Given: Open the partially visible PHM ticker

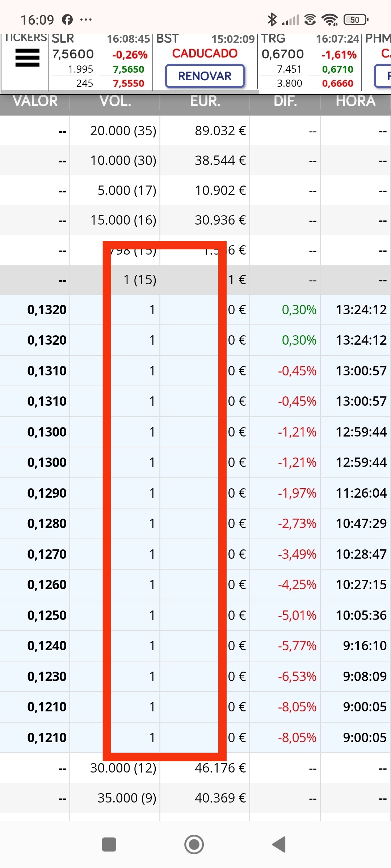Looking at the screenshot, I should [x=377, y=61].
